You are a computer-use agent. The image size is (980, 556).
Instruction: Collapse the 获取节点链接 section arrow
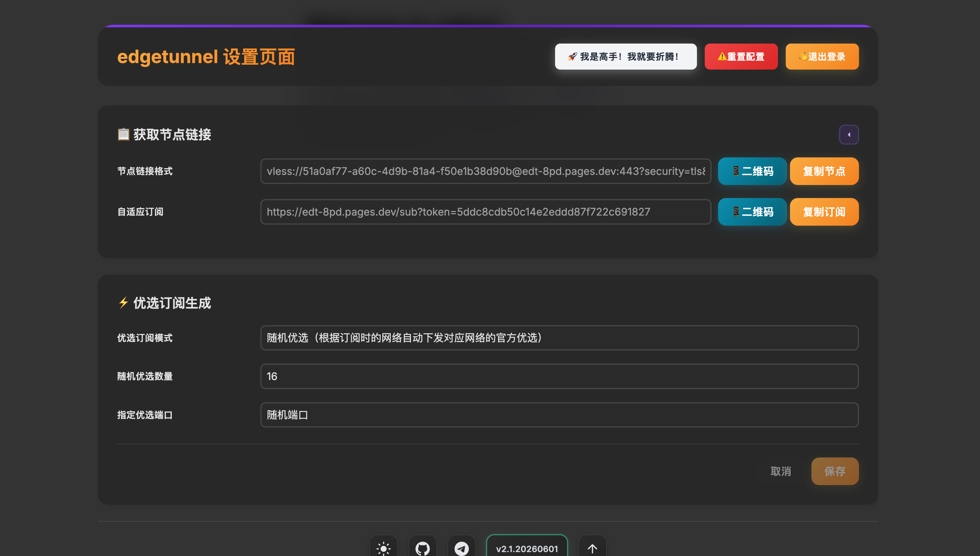pyautogui.click(x=849, y=134)
